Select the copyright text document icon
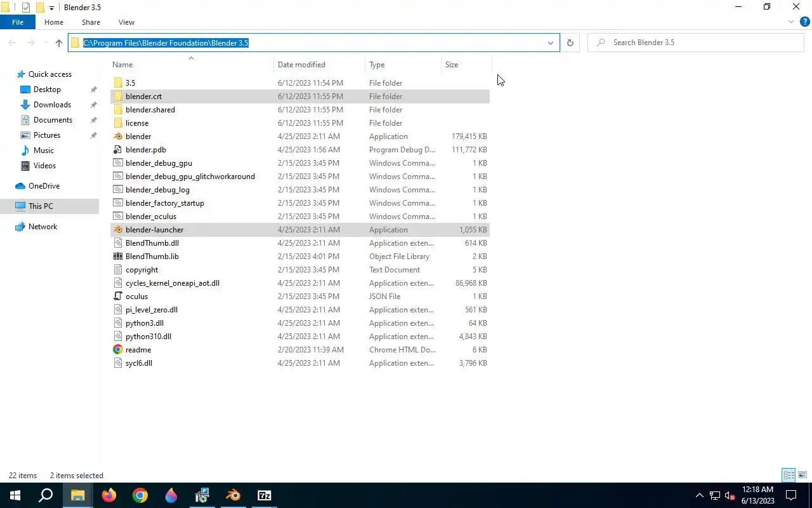The height and width of the screenshot is (508, 812). (x=117, y=270)
